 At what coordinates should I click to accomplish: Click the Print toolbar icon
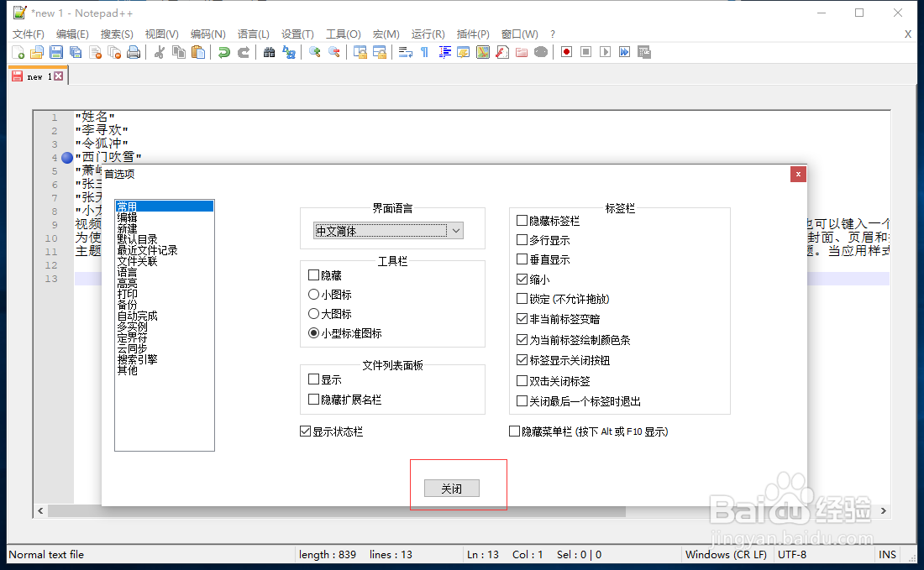pos(134,52)
